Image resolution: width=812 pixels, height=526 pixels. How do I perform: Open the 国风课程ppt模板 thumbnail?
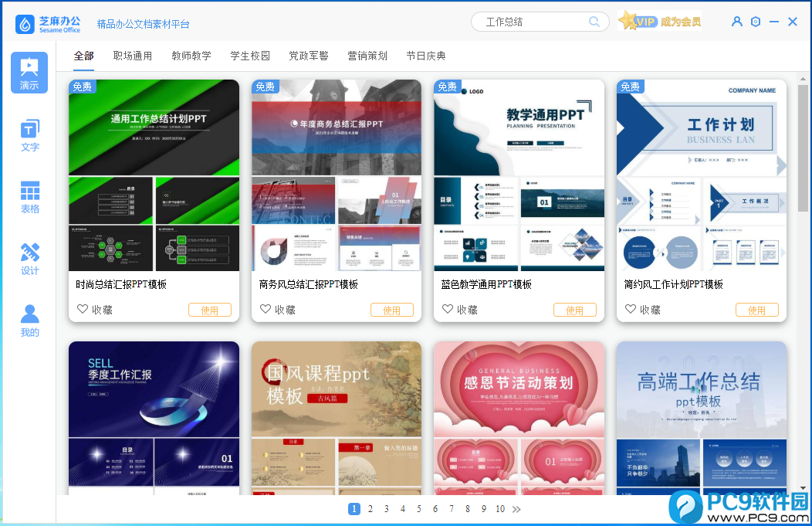(x=337, y=418)
